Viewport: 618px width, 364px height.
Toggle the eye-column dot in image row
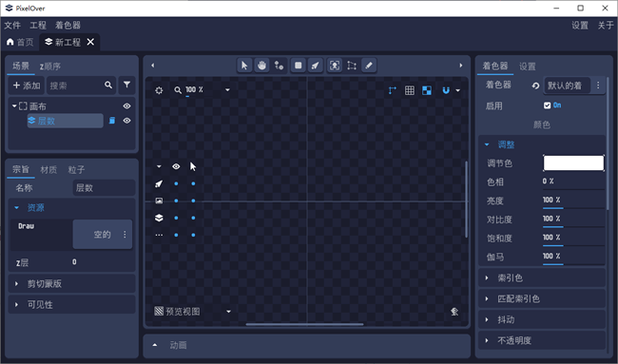176,201
